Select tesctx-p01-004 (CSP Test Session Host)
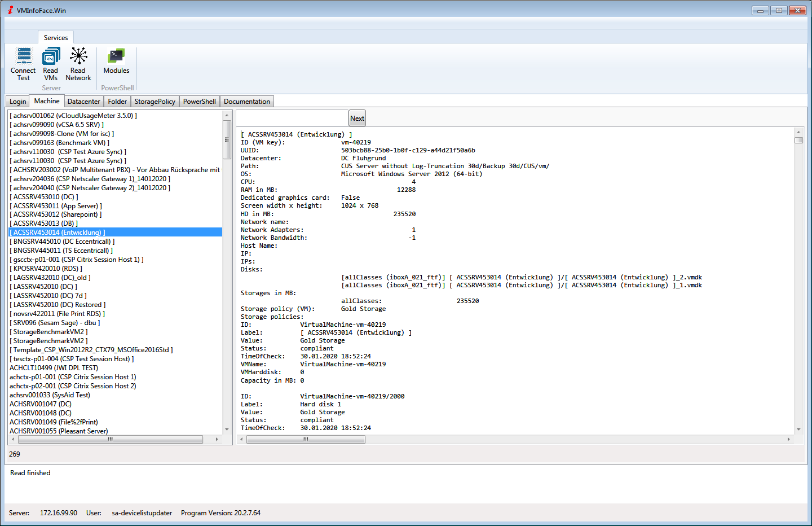812x526 pixels. (x=72, y=359)
